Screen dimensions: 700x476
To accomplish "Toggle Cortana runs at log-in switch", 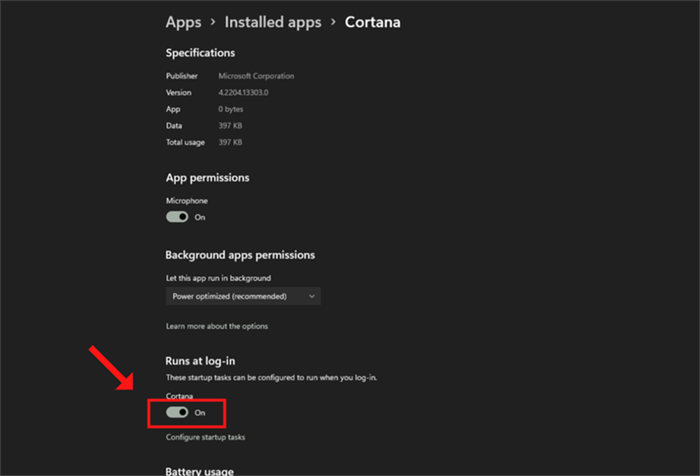I will (x=177, y=412).
